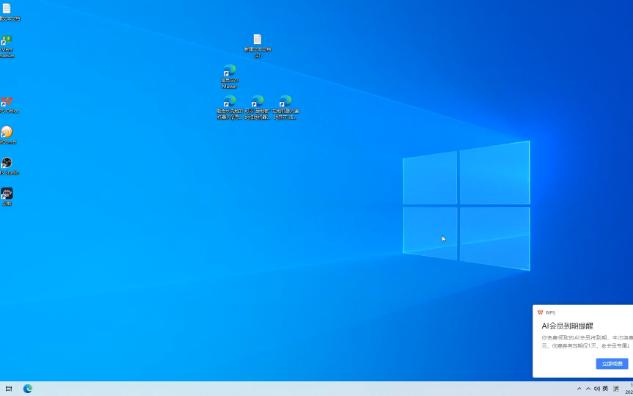The width and height of the screenshot is (633, 396).
Task: Click the blue button in WPS notification
Action: [612, 364]
